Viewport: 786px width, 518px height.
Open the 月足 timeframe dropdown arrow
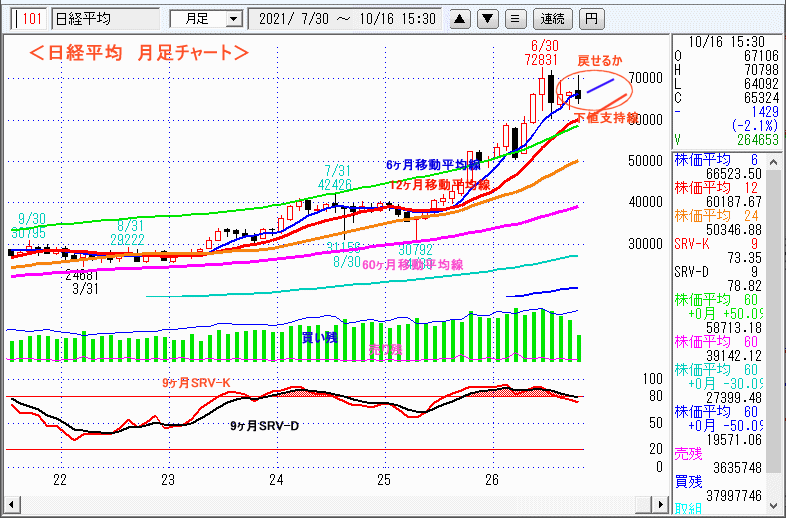(233, 20)
